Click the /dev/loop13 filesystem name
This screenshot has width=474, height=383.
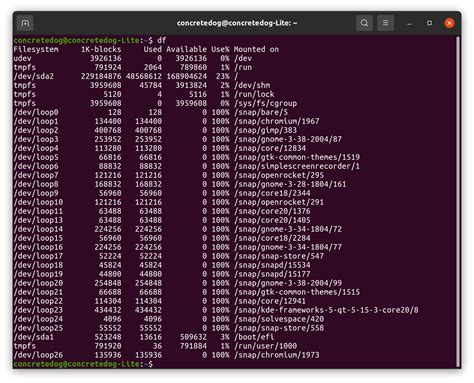click(38, 220)
